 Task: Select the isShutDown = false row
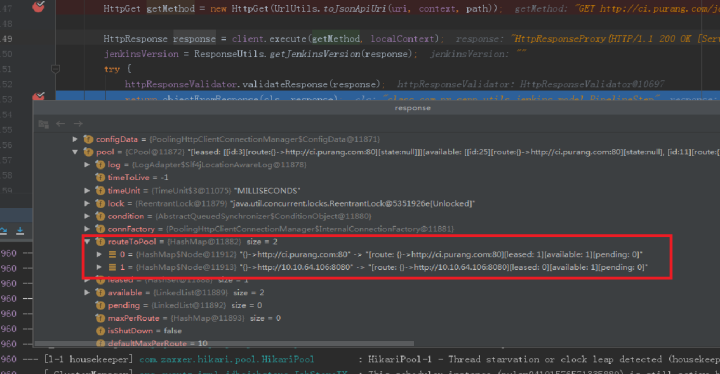(376, 331)
